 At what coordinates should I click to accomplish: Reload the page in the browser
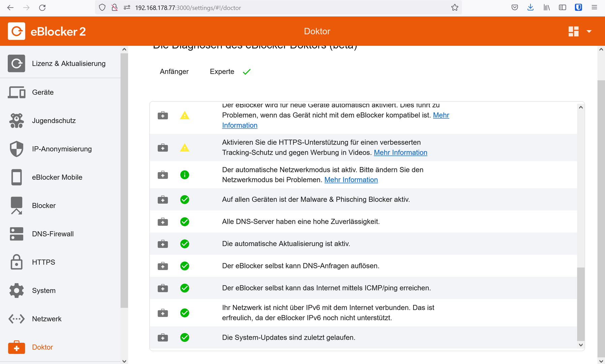42,8
